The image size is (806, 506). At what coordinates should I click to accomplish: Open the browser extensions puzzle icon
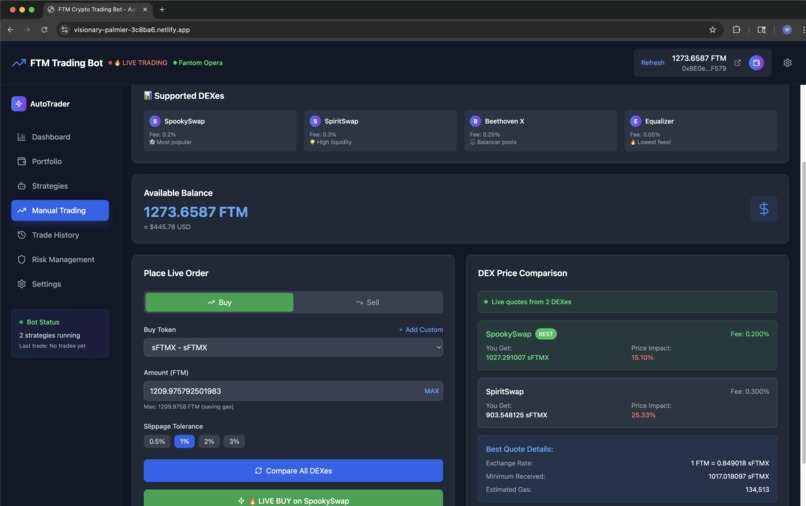[736, 30]
